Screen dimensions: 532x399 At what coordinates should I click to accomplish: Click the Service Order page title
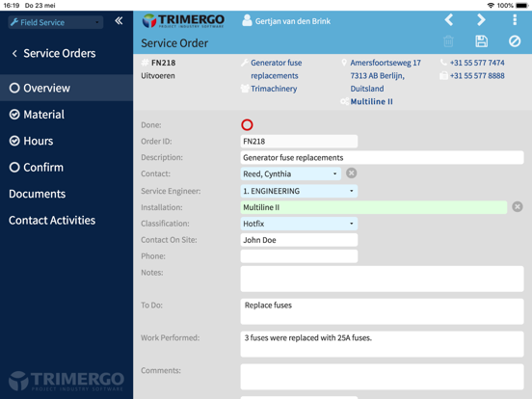pos(174,43)
